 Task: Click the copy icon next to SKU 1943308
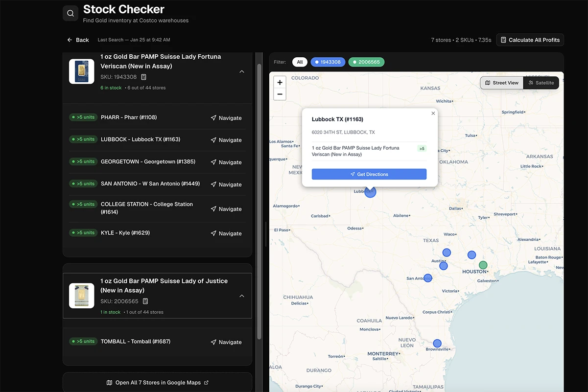tap(144, 77)
